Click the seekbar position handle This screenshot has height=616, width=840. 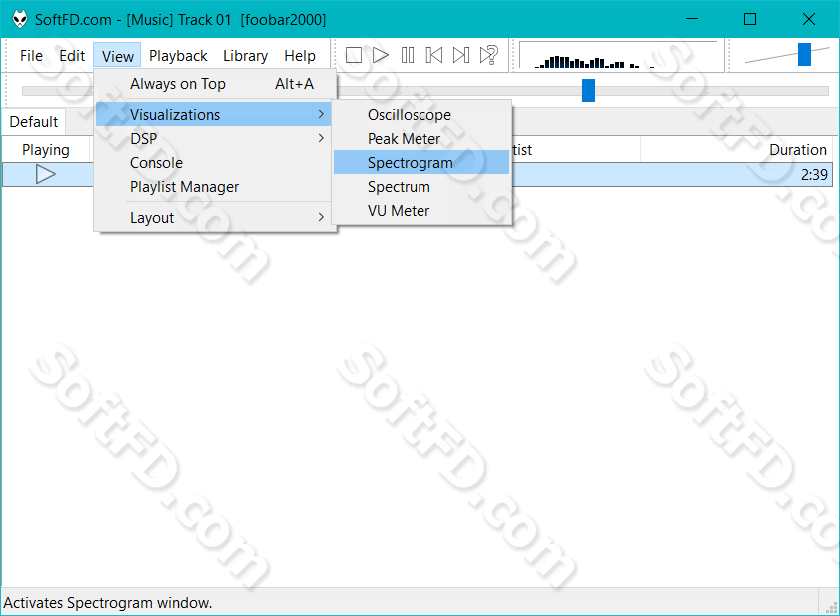click(x=588, y=90)
